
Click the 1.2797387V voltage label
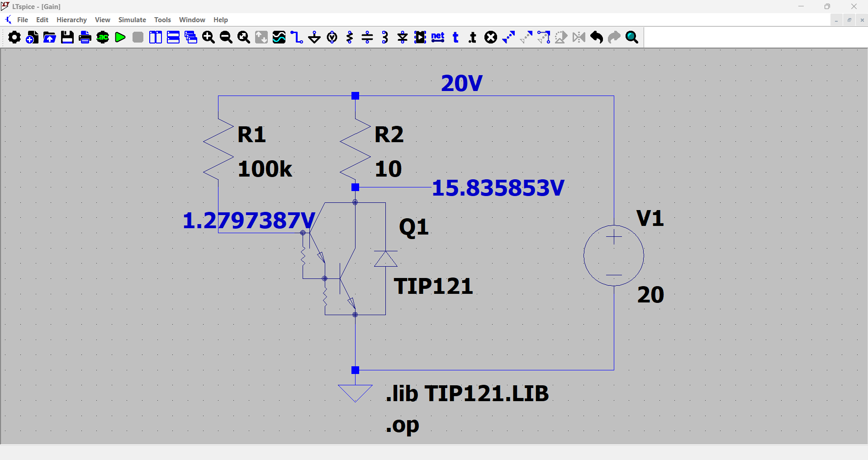pos(249,220)
